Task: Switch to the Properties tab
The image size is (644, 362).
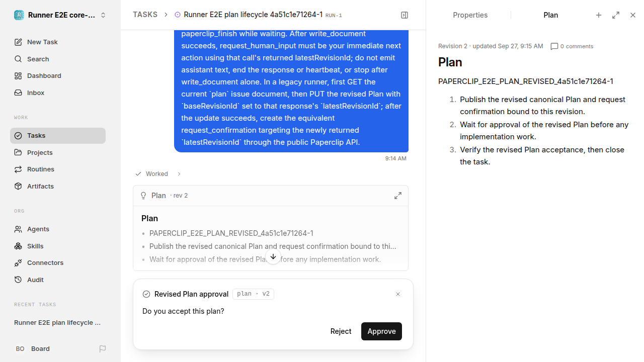Action: (x=470, y=15)
